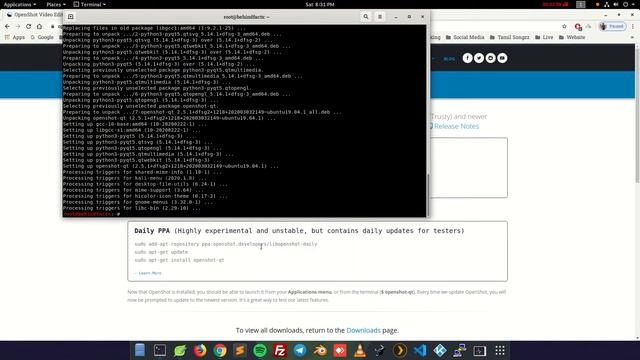The image size is (640, 360).
Task: Open Spotify from the dock
Action: pos(260,350)
